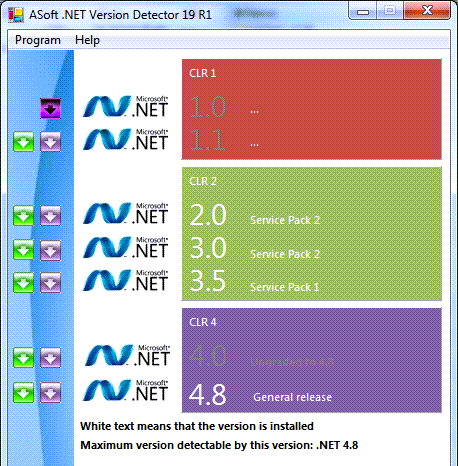Click the Microsoft .NET logo beside version 3.5

coord(126,281)
